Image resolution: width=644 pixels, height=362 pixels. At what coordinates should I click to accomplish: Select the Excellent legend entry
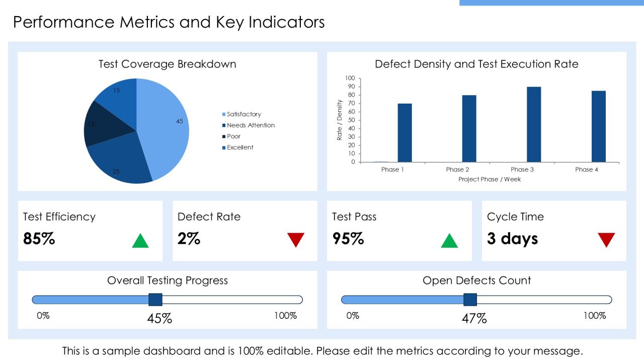[238, 147]
